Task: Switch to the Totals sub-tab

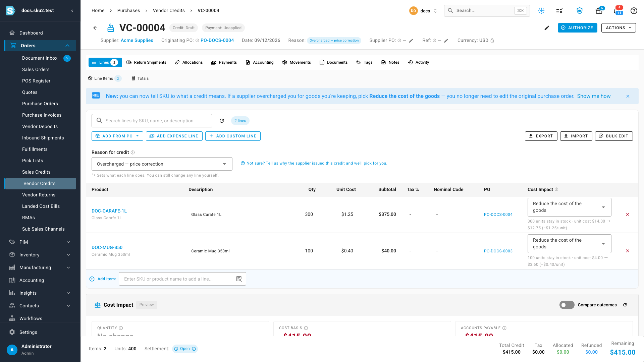Action: click(140, 78)
